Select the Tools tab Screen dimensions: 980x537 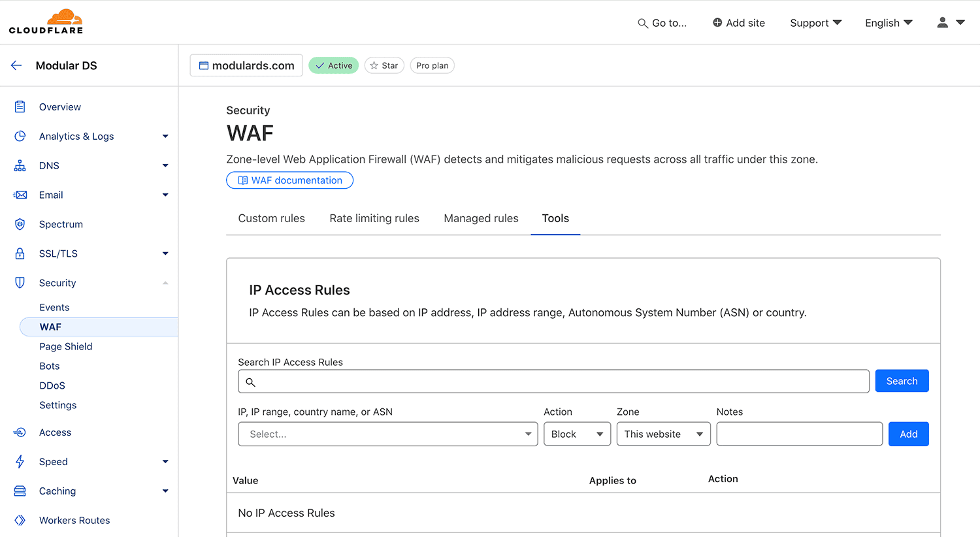[555, 218]
